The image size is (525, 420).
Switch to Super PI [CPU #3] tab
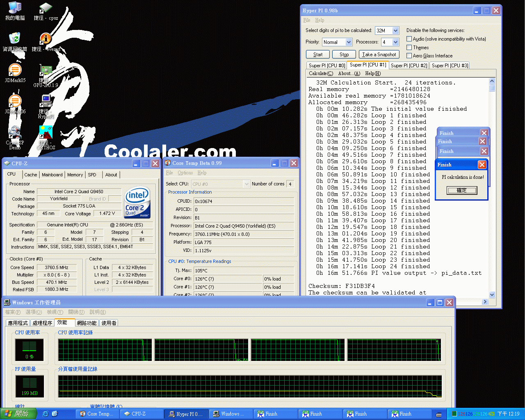pyautogui.click(x=450, y=66)
